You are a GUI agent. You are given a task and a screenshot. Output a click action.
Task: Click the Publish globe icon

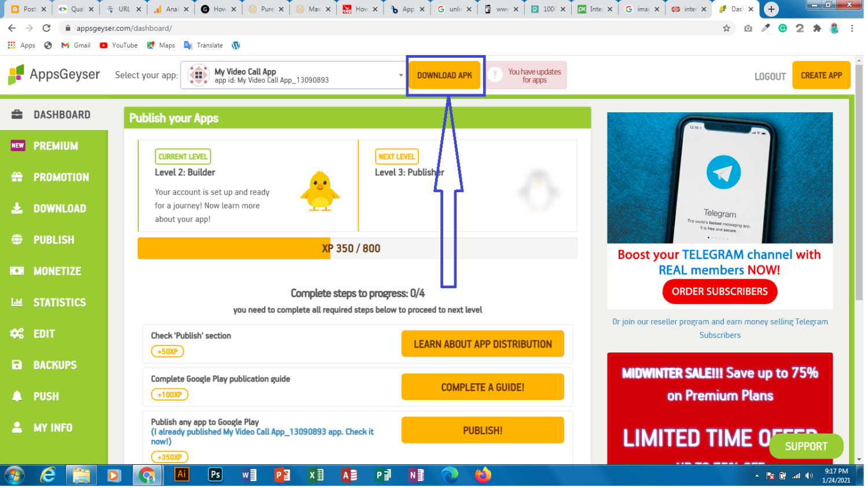click(x=17, y=240)
